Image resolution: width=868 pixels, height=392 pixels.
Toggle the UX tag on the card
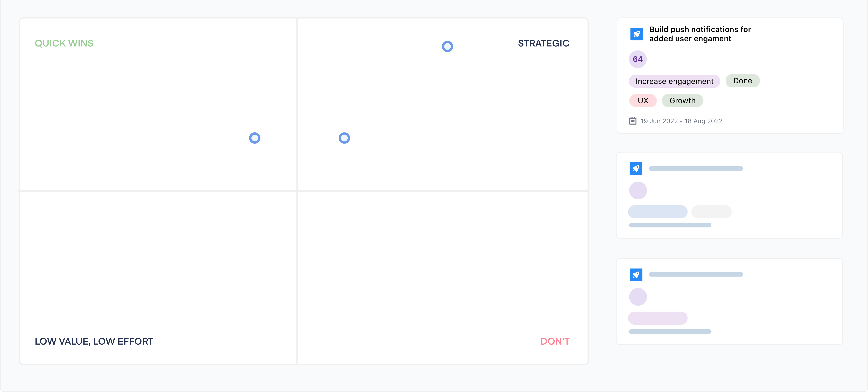tap(643, 100)
